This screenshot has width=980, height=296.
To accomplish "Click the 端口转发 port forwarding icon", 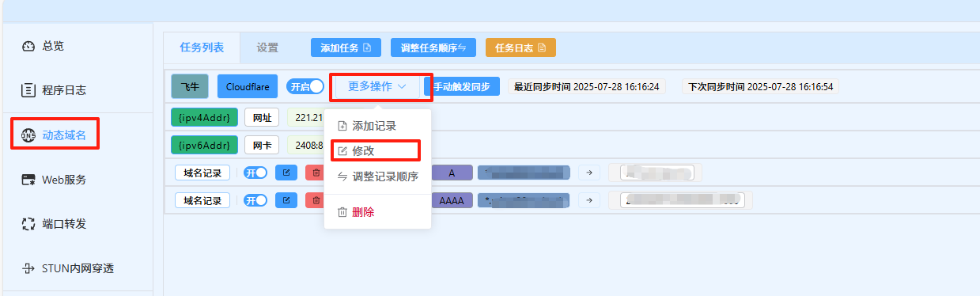I will 28,224.
